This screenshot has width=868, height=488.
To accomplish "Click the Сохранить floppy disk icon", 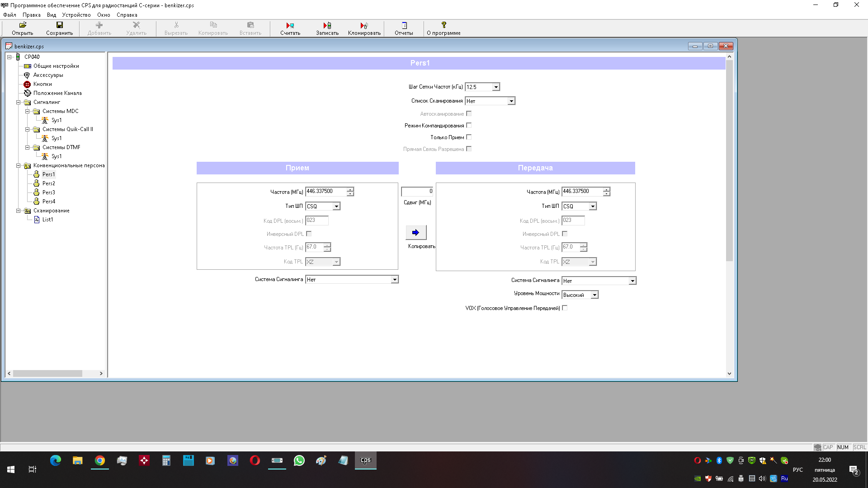I will (59, 25).
